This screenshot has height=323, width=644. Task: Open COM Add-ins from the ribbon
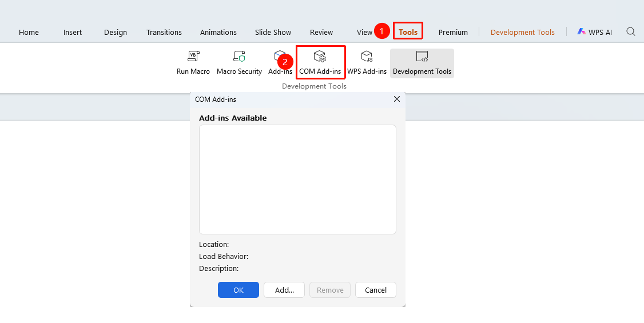pos(320,63)
